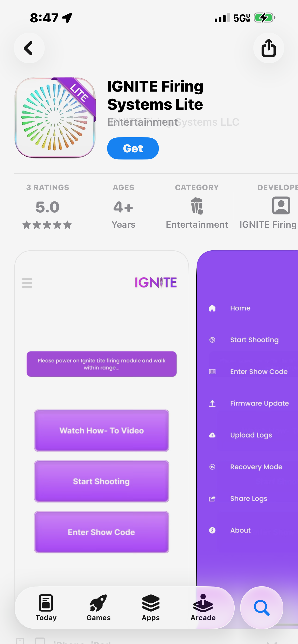Tap the purple Enter Show Code button
Image resolution: width=298 pixels, height=644 pixels.
point(102,532)
